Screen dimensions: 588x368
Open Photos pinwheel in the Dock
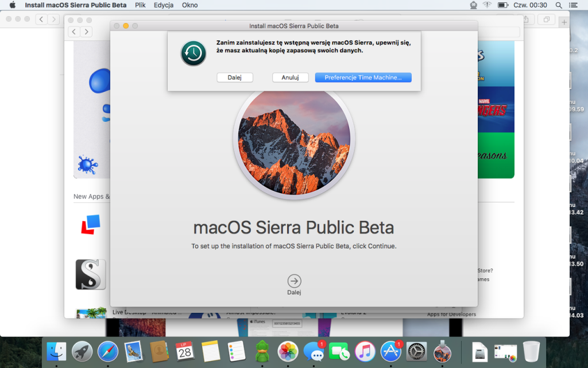click(x=288, y=352)
